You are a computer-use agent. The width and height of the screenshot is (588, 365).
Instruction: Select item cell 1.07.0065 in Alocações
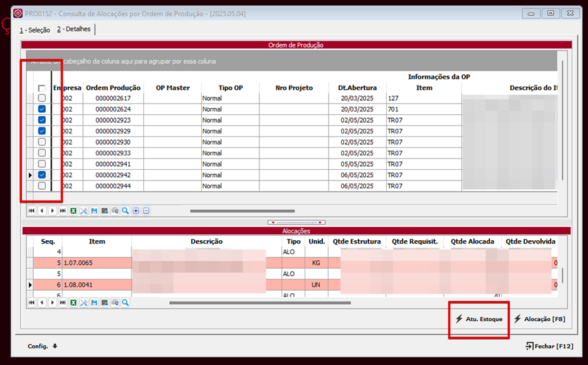pyautogui.click(x=97, y=263)
